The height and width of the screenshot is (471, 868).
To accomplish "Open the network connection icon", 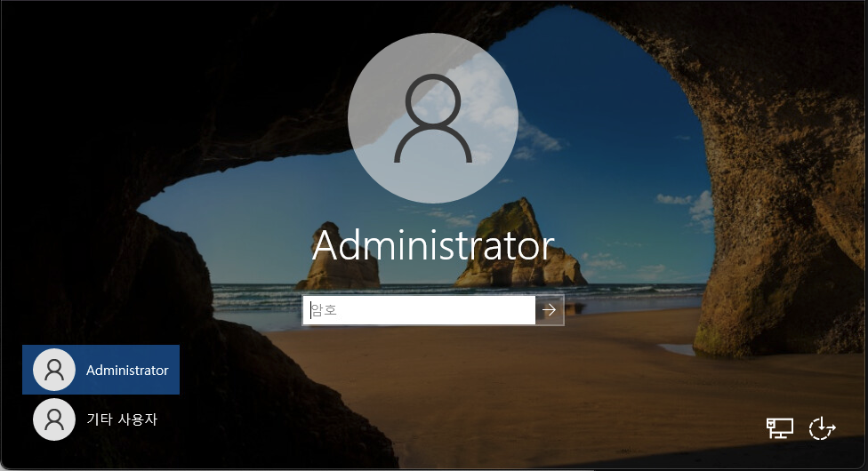I will 779,427.
